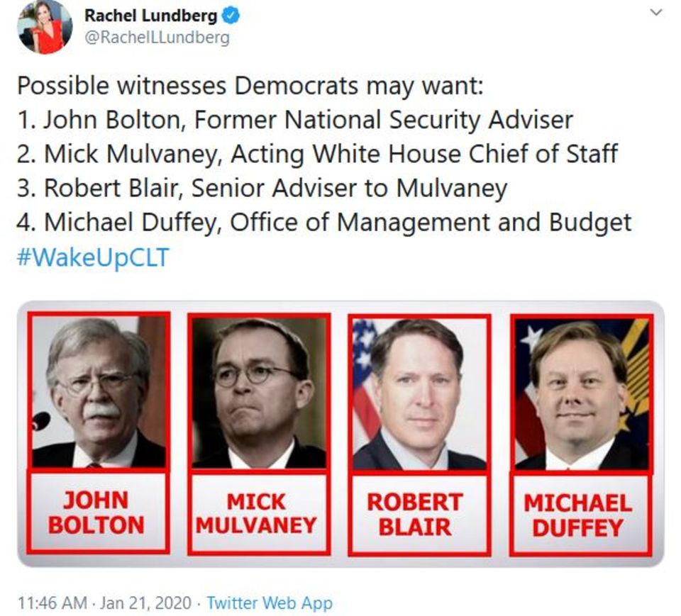Open the 11:46 AM Jan 21, 2020 timestamp
This screenshot has width=681, height=616.
[104, 603]
